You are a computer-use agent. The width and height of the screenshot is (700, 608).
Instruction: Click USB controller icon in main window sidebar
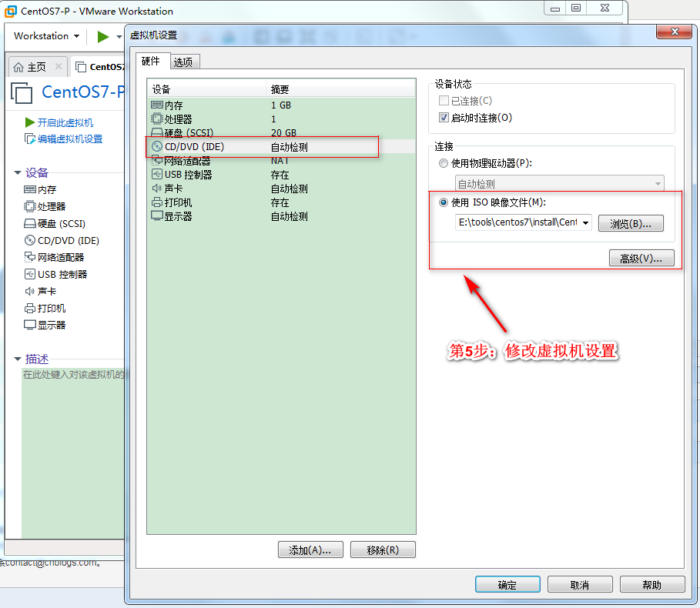[30, 274]
